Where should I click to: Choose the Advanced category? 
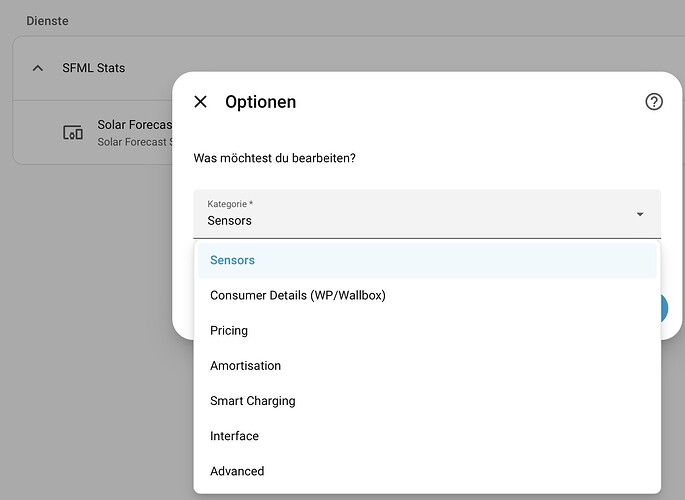(427, 471)
